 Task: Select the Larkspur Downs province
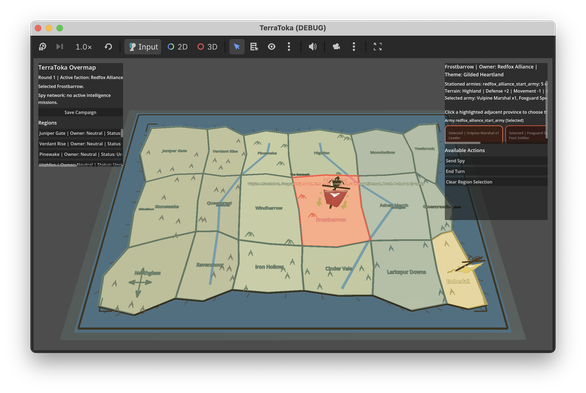(406, 272)
